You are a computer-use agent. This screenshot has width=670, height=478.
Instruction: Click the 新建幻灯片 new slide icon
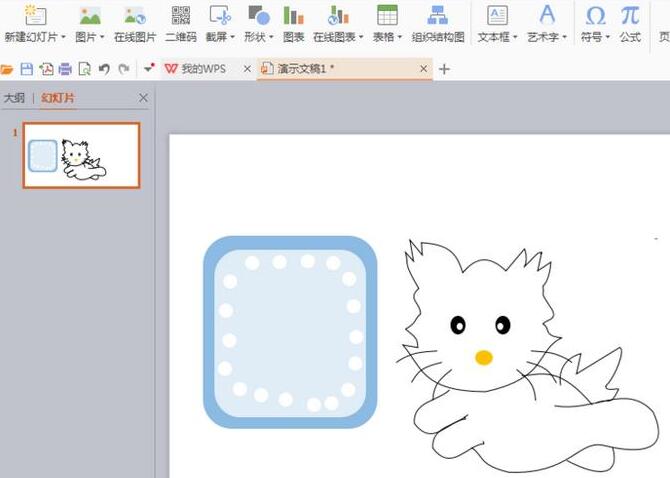tap(34, 15)
